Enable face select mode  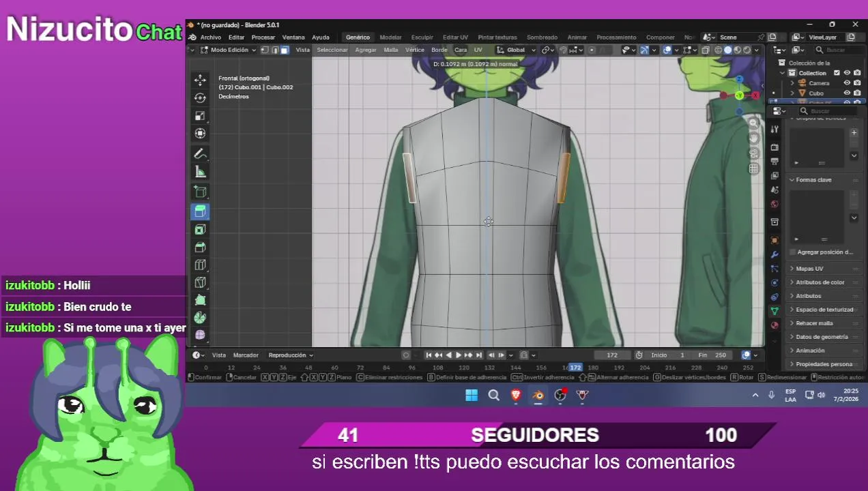(285, 50)
